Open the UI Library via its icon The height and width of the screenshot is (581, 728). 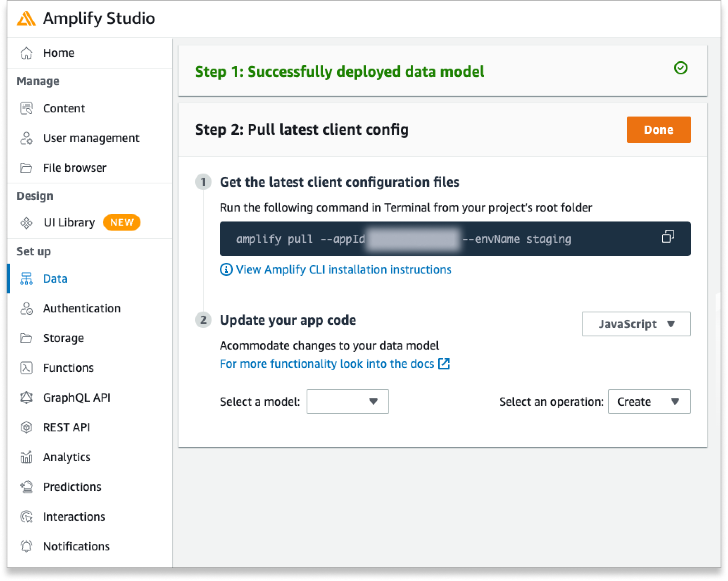click(27, 222)
